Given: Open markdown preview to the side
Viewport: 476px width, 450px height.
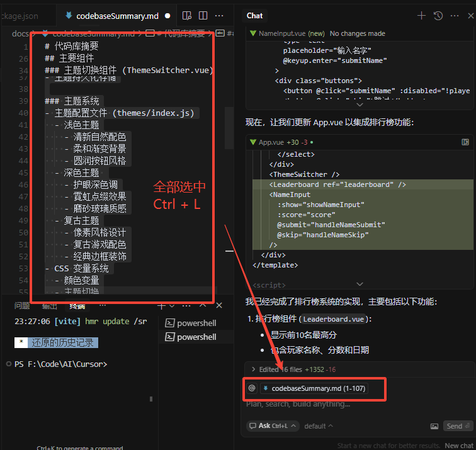Looking at the screenshot, I should [187, 16].
